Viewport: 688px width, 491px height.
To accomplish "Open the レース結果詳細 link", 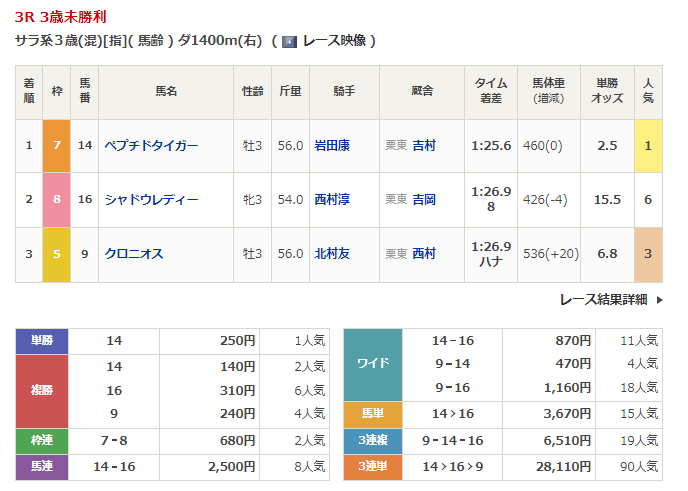I will (603, 299).
